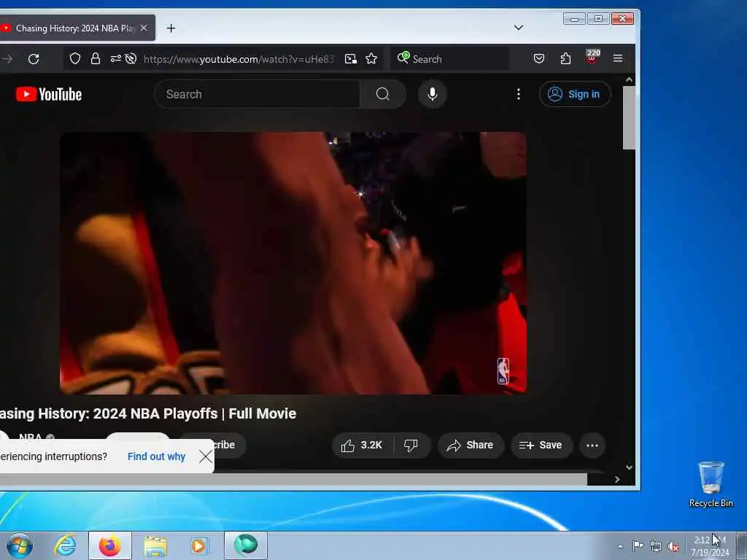Open the Extensions puzzle icon
The height and width of the screenshot is (560, 747).
(x=565, y=58)
